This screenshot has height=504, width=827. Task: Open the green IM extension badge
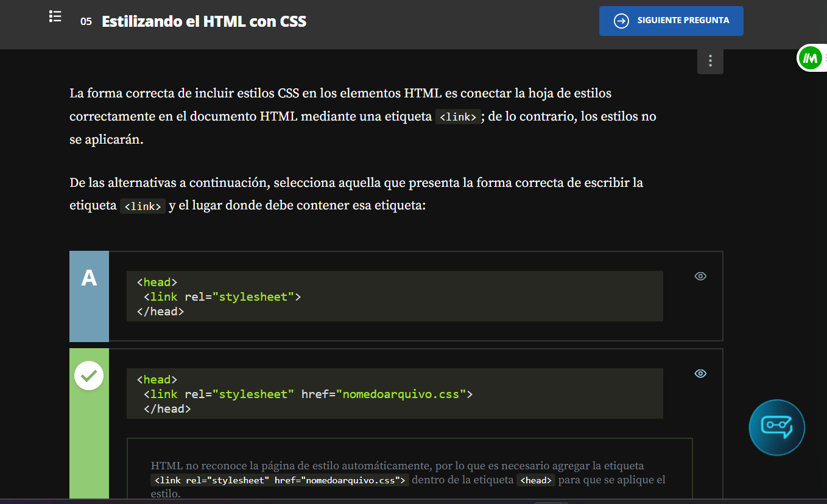click(810, 58)
